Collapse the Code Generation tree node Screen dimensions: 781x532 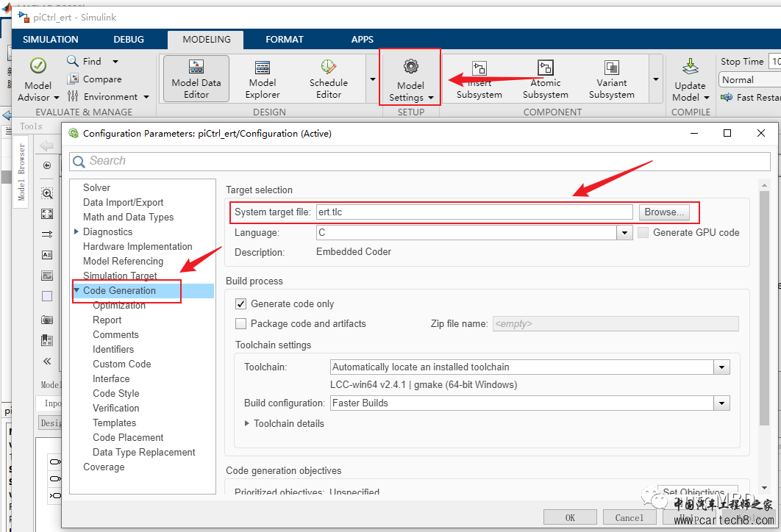[x=76, y=290]
